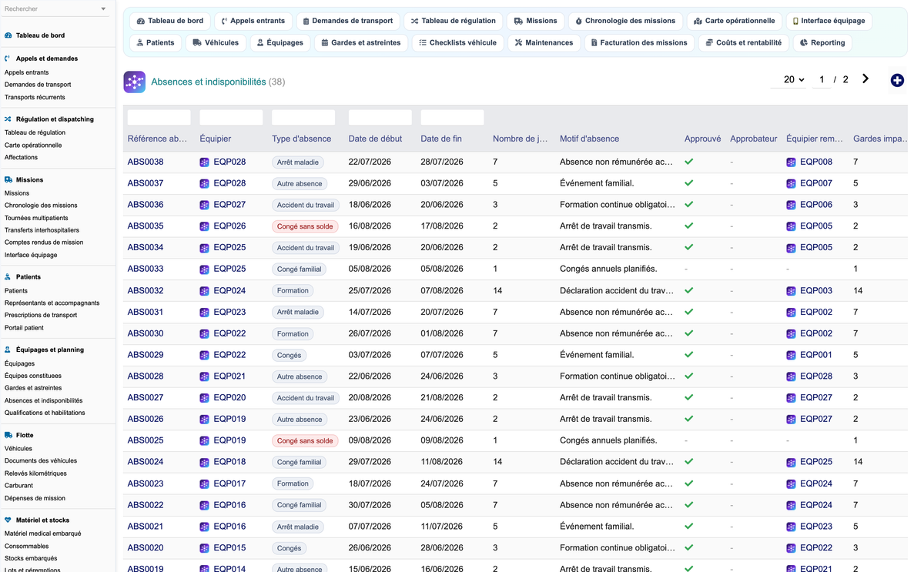Click the Véhicules truck icon tab
This screenshot has width=924, height=572.
[x=197, y=43]
